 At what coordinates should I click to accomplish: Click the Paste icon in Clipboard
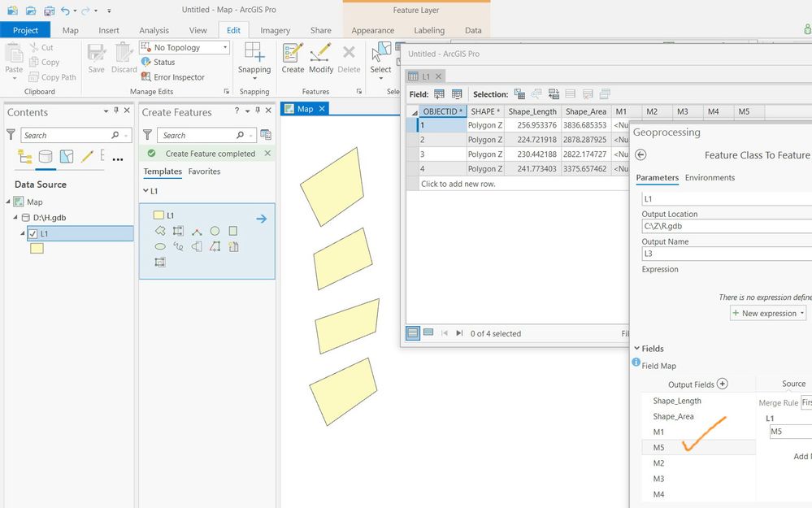(14, 54)
